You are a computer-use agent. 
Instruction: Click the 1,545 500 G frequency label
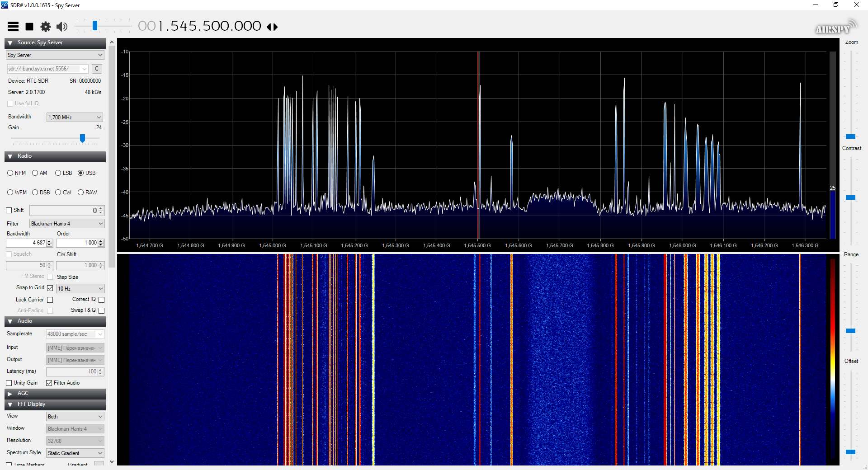click(x=477, y=246)
